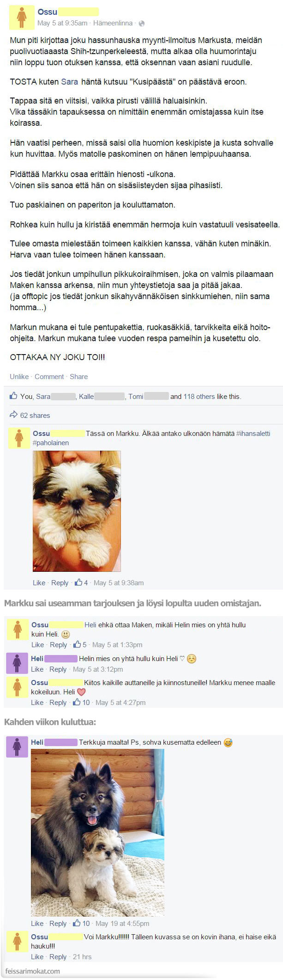Expand the 62 shares list
Screen dimensions: 283x980
(35, 415)
